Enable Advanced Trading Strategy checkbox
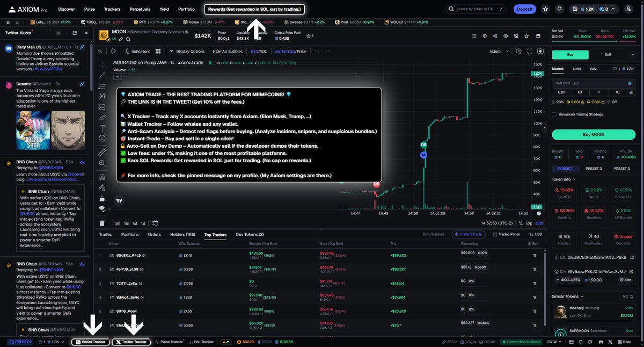Viewport: 644px width, 347px height. pos(554,114)
